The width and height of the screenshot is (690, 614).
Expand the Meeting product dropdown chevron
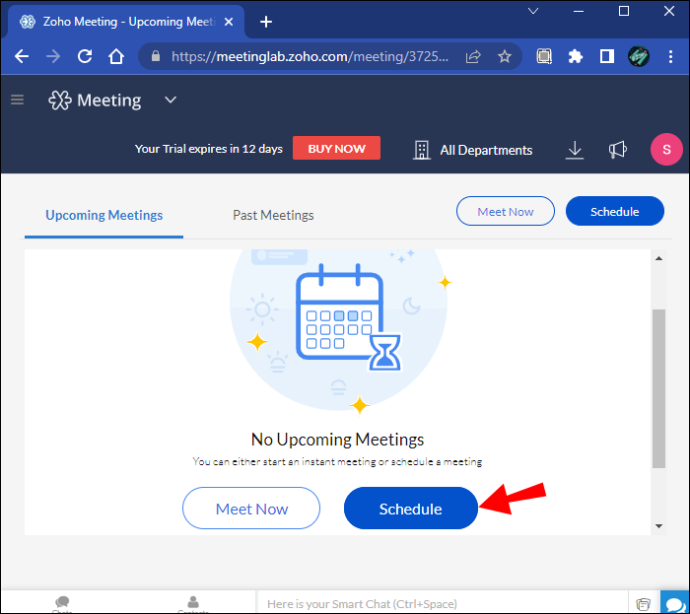pos(171,100)
